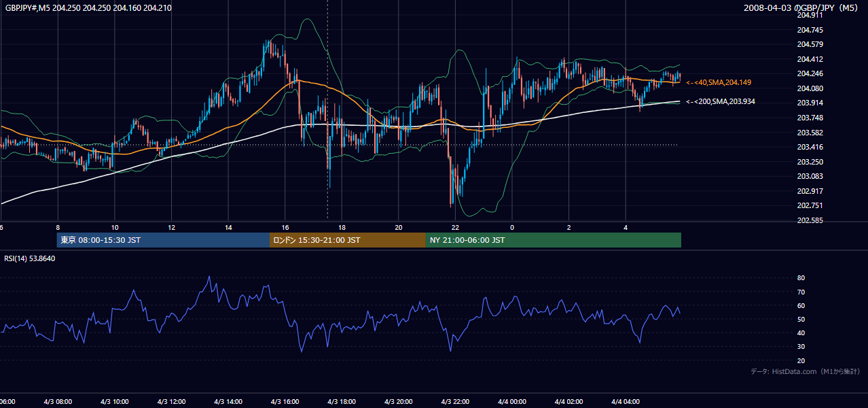This screenshot has height=408, width=868.
Task: Click RSI scale label 80
Action: (801, 278)
